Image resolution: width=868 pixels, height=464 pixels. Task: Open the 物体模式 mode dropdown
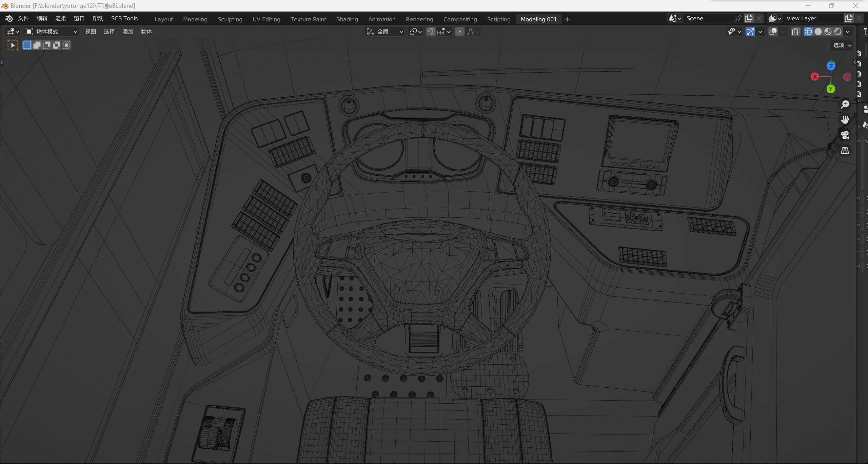pyautogui.click(x=52, y=32)
